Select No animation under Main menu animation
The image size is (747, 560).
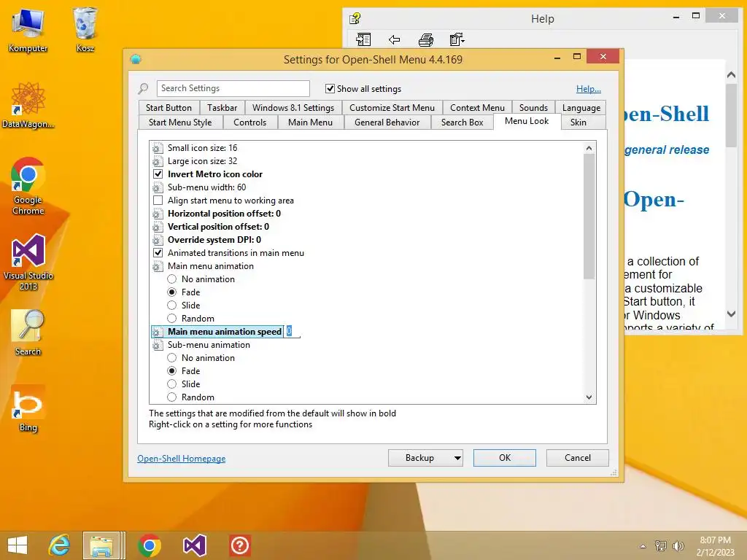tap(172, 279)
